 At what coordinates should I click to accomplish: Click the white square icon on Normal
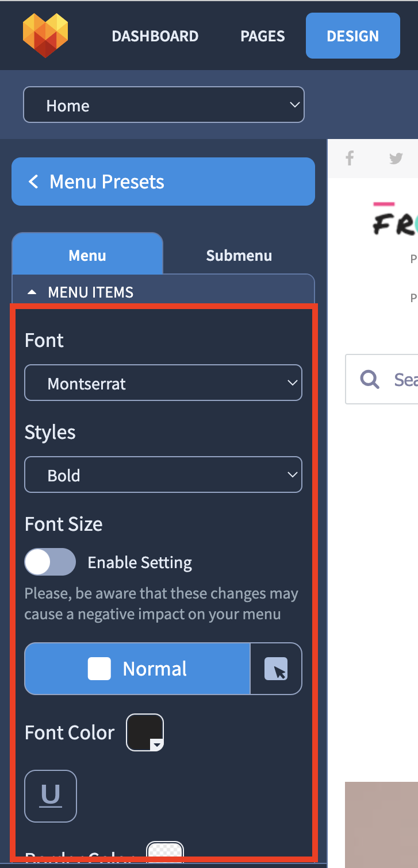[99, 669]
